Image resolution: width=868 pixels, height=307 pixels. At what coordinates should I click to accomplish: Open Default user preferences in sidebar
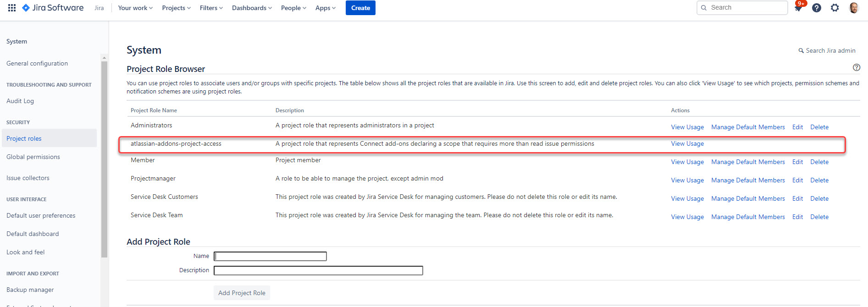point(41,215)
